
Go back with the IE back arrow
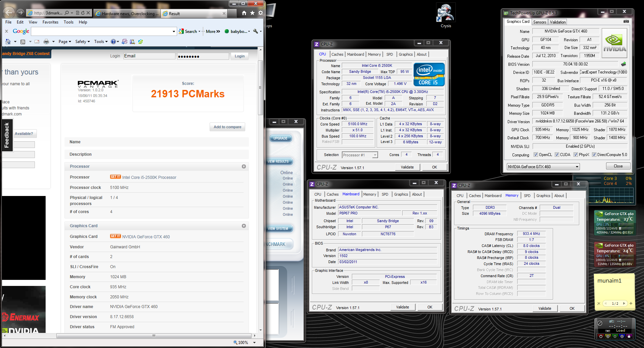point(9,13)
